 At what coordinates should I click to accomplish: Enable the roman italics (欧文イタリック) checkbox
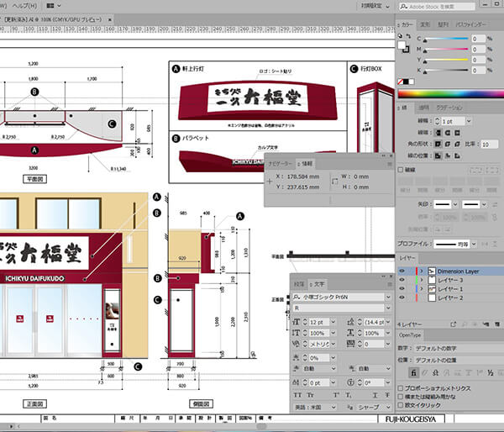pyautogui.click(x=400, y=405)
